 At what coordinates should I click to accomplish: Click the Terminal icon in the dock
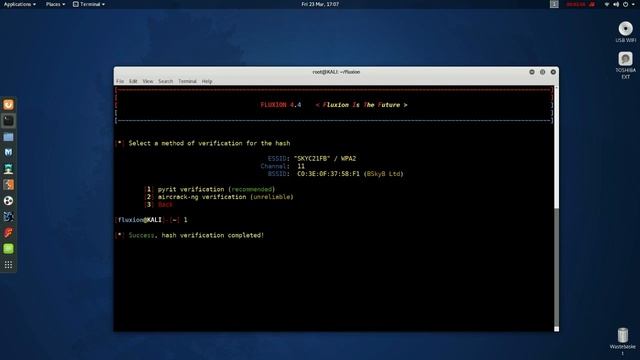pyautogui.click(x=8, y=121)
